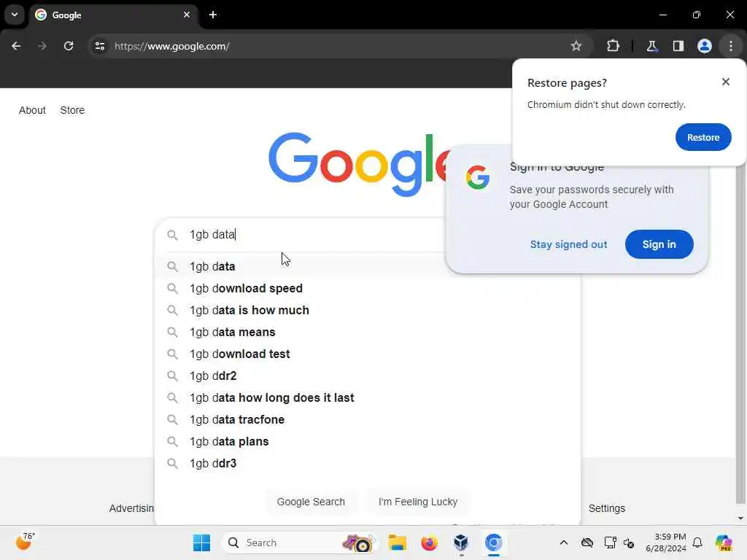Click the display tray icon next to the cloud
The height and width of the screenshot is (560, 747).
[610, 542]
